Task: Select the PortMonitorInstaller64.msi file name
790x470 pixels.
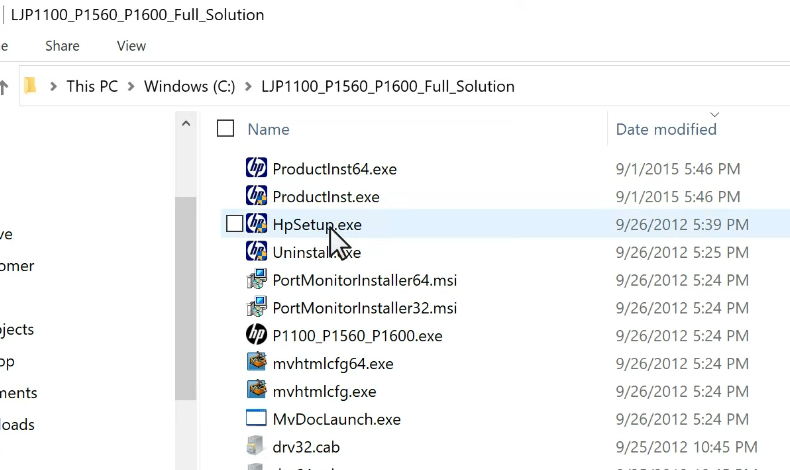Action: tap(365, 280)
